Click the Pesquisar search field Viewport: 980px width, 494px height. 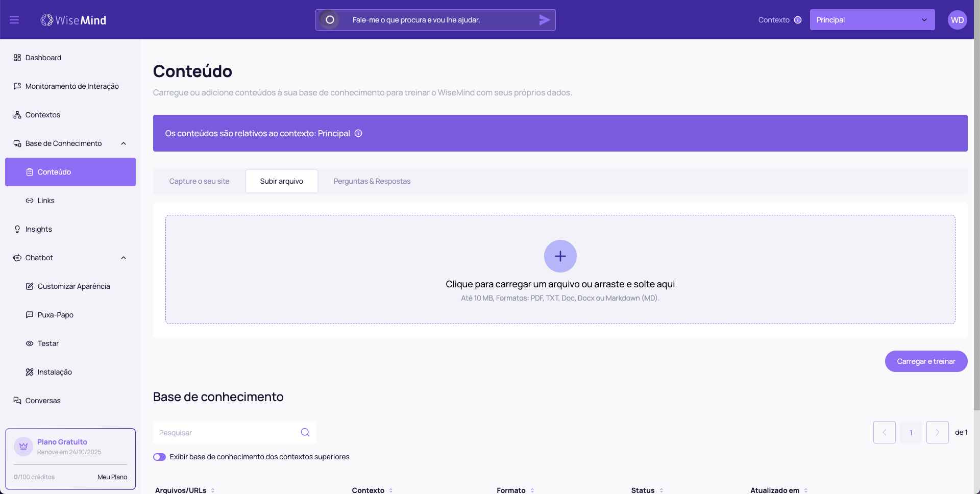[227, 432]
